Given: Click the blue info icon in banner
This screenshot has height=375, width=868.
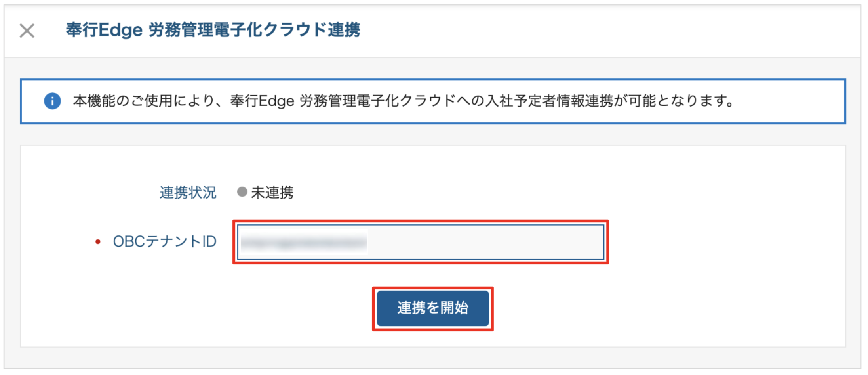Looking at the screenshot, I should (x=52, y=101).
